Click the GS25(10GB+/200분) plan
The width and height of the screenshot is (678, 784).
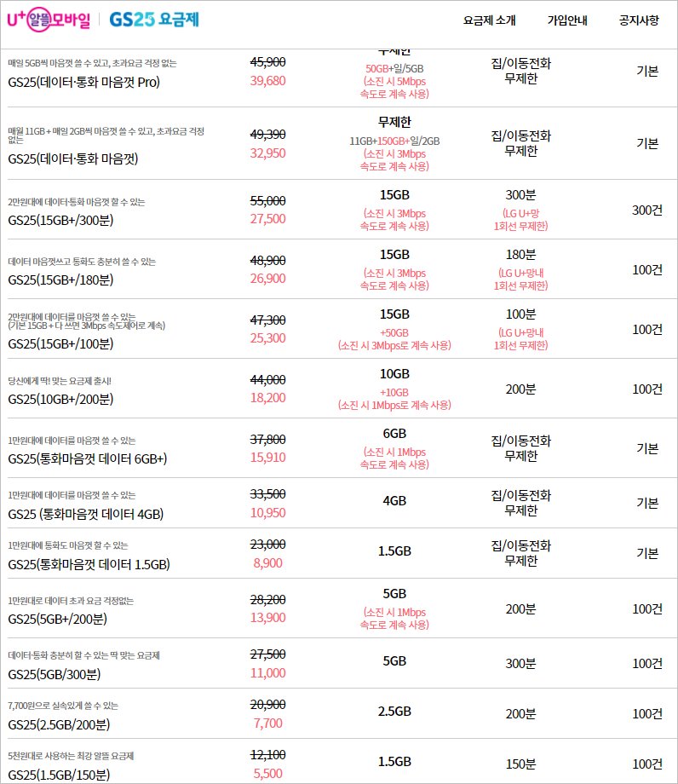click(60, 398)
